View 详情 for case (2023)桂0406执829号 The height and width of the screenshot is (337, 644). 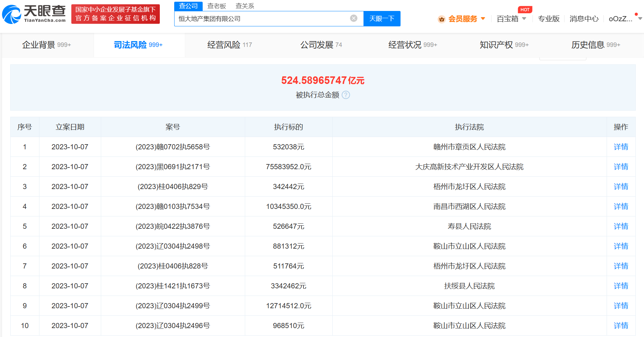pyautogui.click(x=621, y=187)
